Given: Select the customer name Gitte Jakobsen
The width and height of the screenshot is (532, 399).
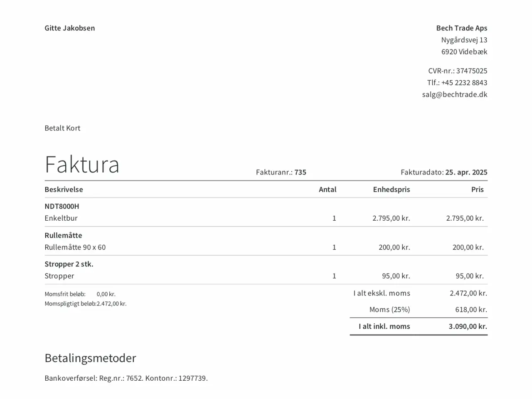Looking at the screenshot, I should click(x=70, y=28).
